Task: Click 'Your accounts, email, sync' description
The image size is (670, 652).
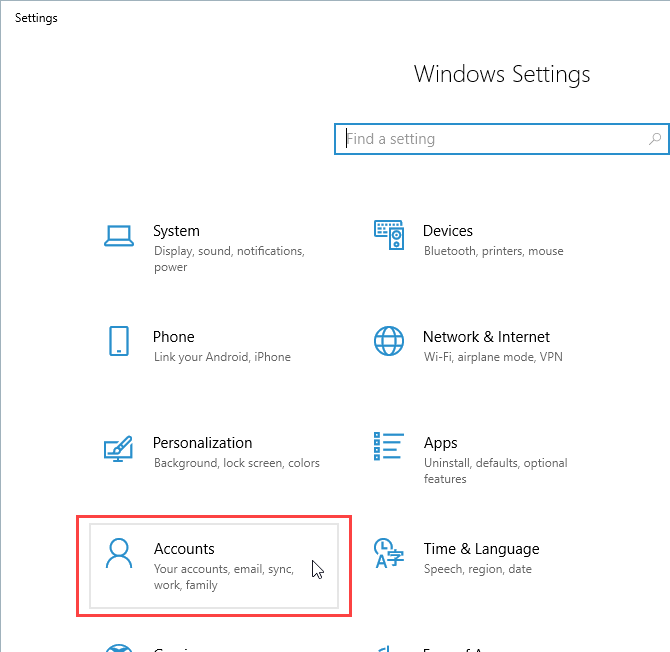Action: 224,577
